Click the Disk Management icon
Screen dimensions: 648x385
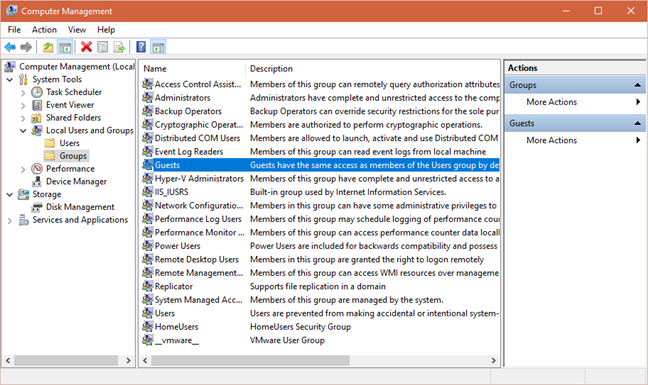point(37,207)
